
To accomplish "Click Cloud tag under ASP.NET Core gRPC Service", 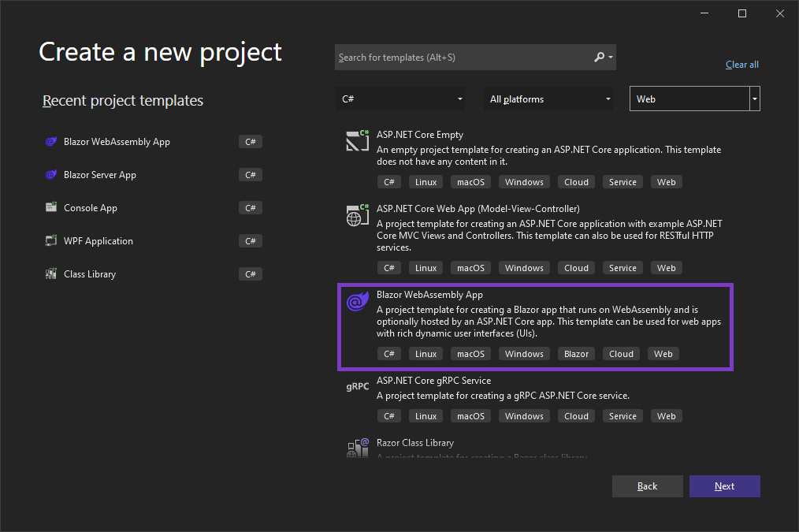I will click(x=576, y=416).
